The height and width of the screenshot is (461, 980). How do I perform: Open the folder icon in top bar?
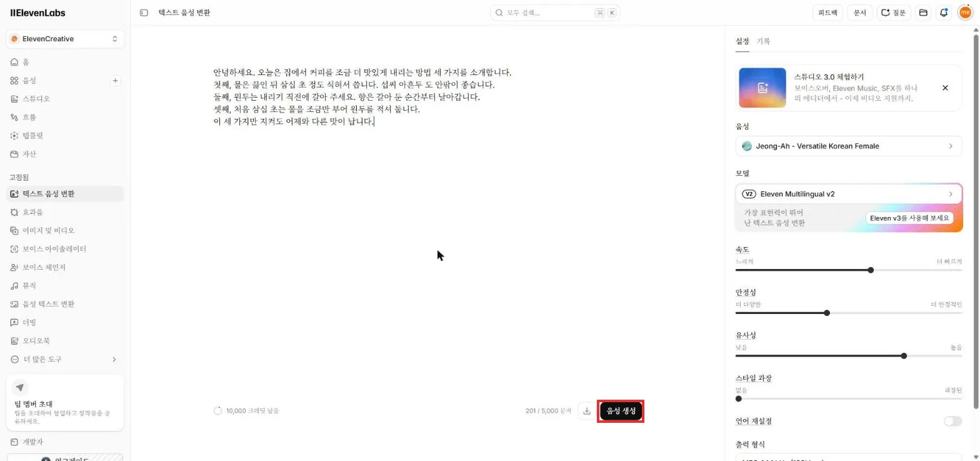coord(923,13)
